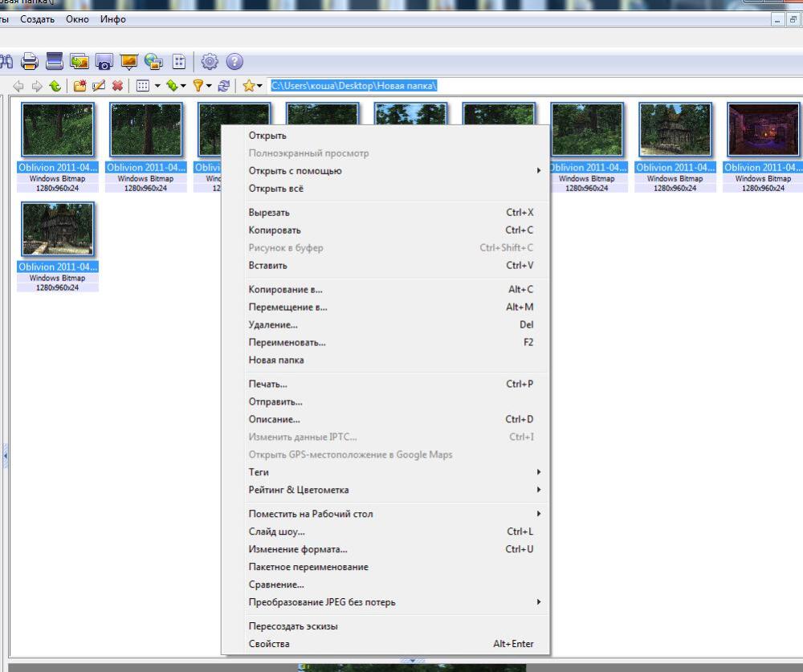
Task: Expand the view mode dropdown arrow
Action: click(x=157, y=86)
